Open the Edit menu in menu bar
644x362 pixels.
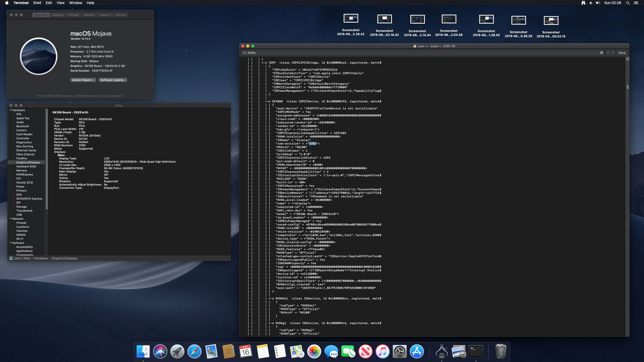(49, 3)
